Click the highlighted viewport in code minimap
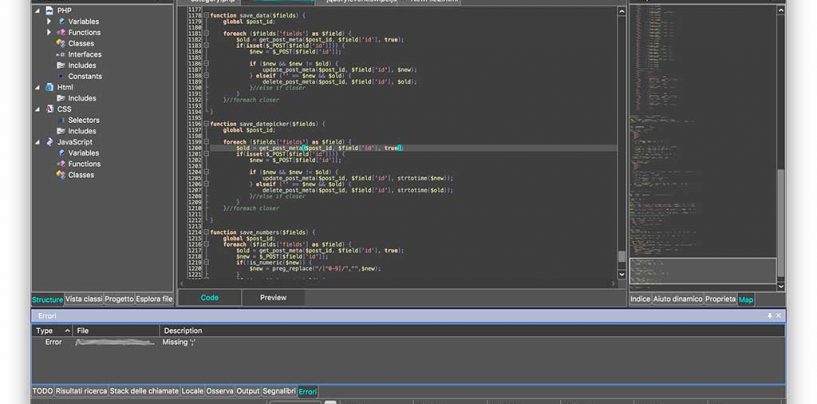 [703, 271]
